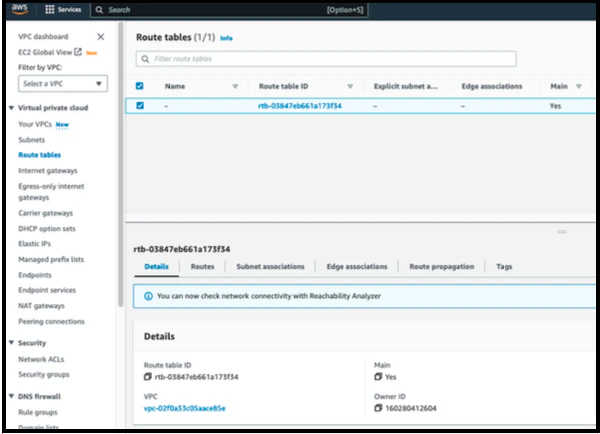Toggle select-all checkbox in table header

click(x=140, y=86)
